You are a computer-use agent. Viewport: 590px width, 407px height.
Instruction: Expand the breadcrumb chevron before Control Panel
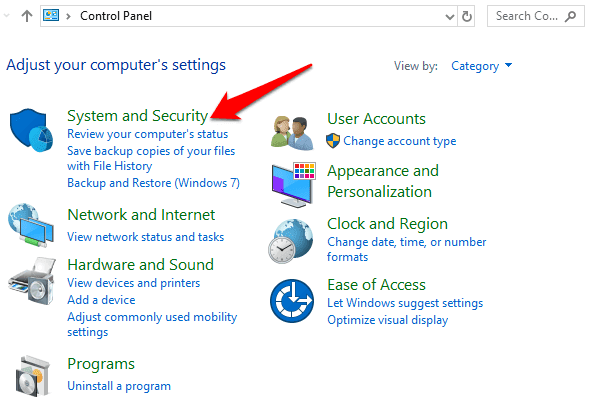tap(68, 16)
